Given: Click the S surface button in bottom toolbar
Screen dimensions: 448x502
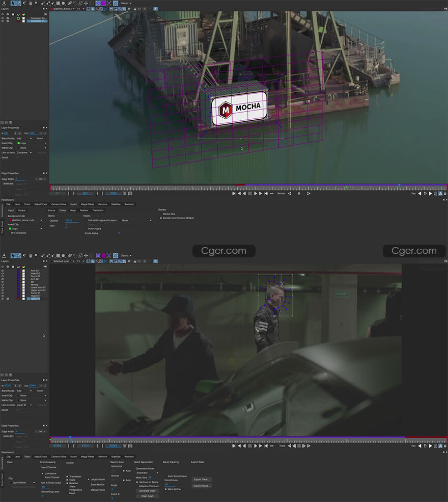Looking at the screenshot, I should tap(98, 255).
